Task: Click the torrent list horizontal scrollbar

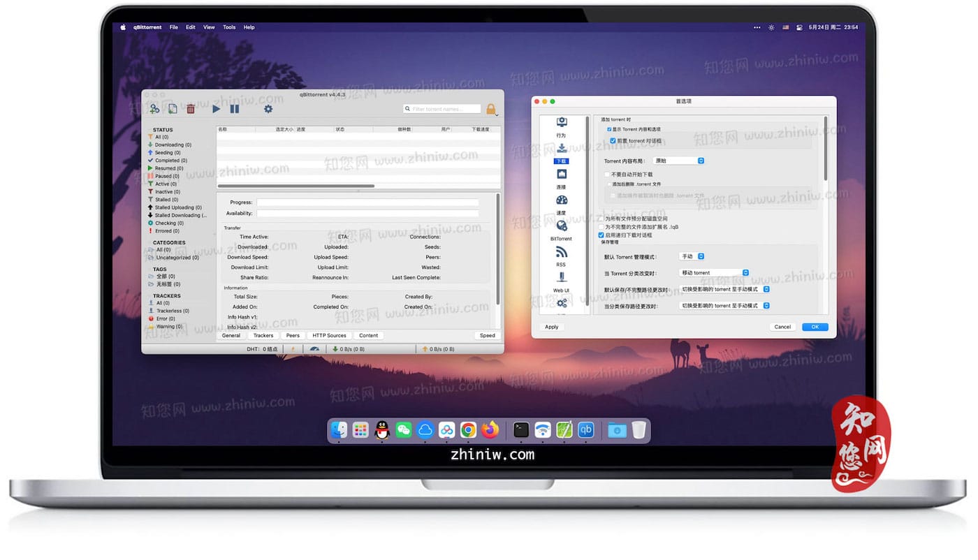Action: coord(296,186)
